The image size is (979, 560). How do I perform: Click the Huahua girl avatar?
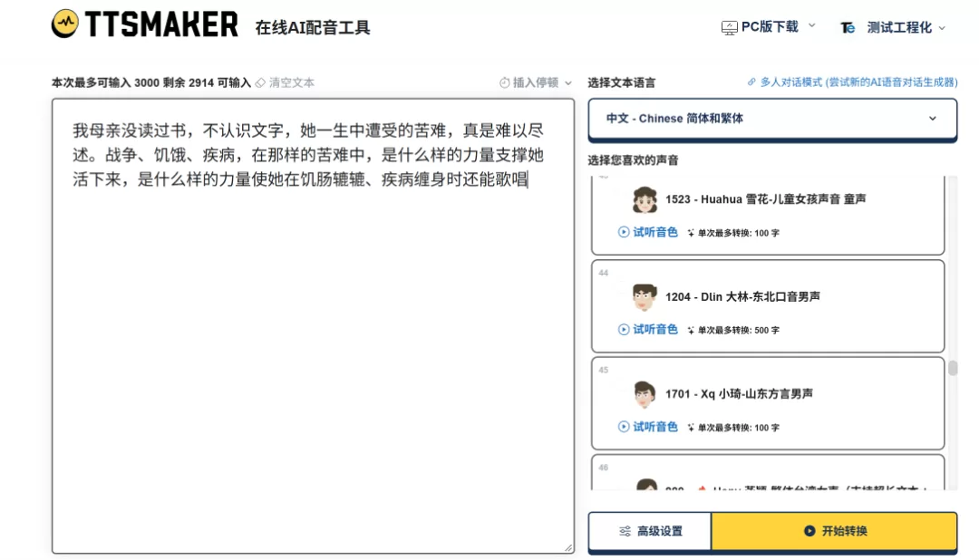point(645,199)
